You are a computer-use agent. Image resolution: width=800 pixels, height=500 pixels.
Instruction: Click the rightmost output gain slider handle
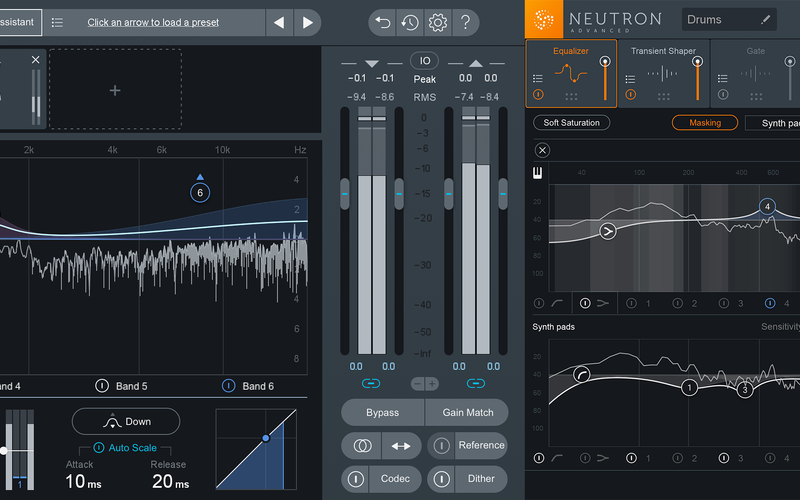click(x=503, y=194)
